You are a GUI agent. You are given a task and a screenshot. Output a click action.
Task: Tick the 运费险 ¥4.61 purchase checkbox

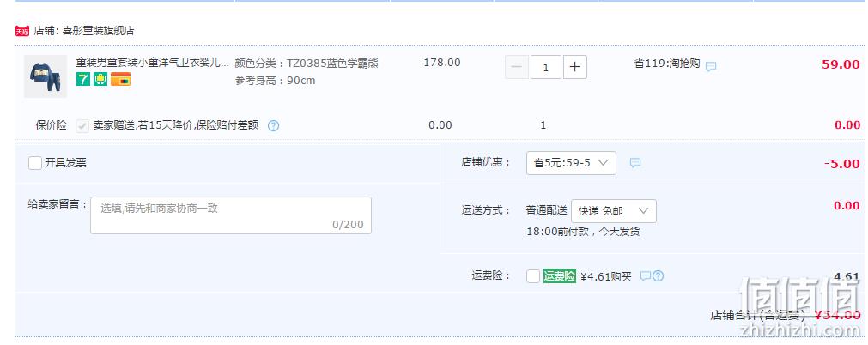click(533, 275)
